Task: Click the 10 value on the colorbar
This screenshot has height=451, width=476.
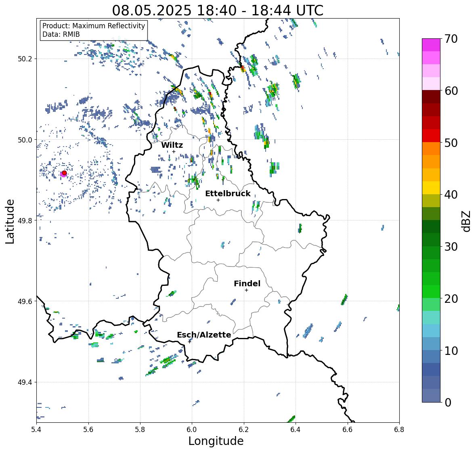Action: click(451, 350)
